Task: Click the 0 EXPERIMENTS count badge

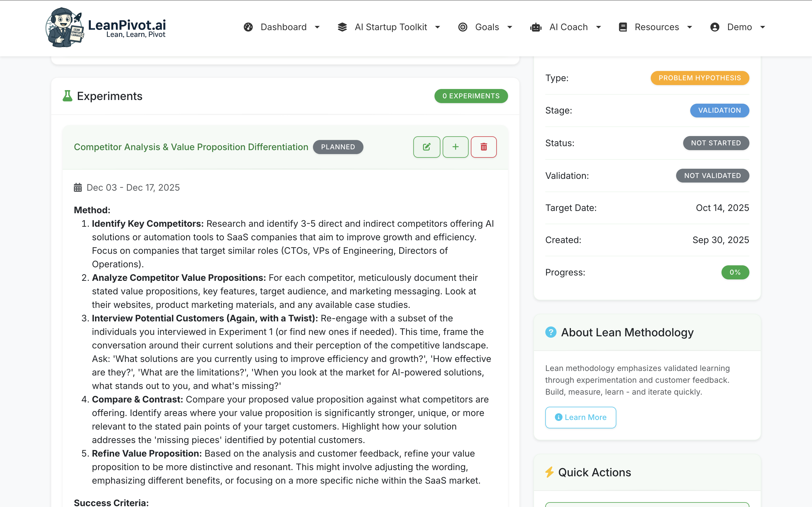Action: (471, 96)
